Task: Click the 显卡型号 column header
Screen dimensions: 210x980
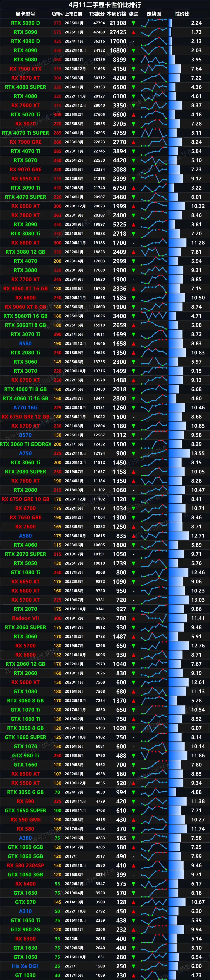Action: pyautogui.click(x=25, y=14)
